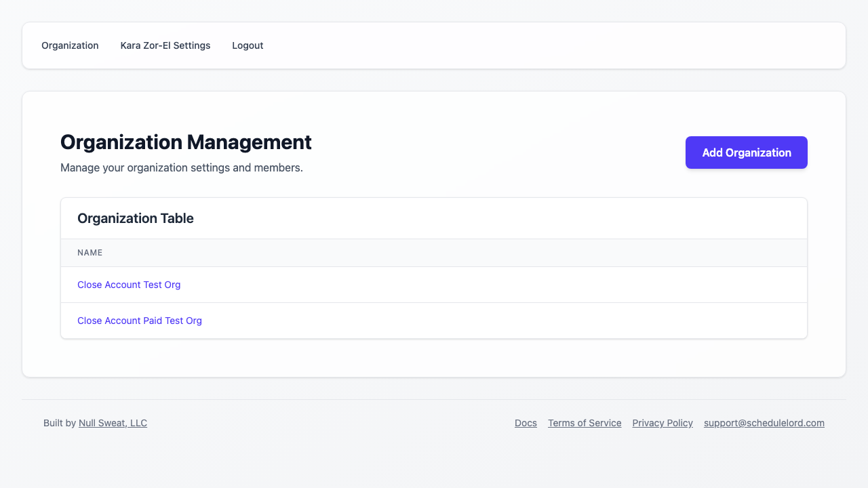Screen dimensions: 868x488
Task: Open Close Account Paid Test Org
Action: [x=140, y=321]
